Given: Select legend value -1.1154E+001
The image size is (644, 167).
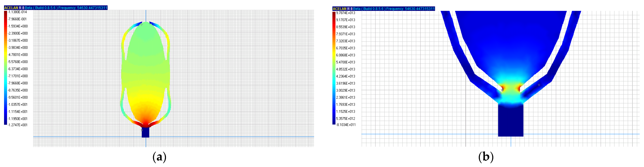Looking at the screenshot, I should tap(18, 112).
